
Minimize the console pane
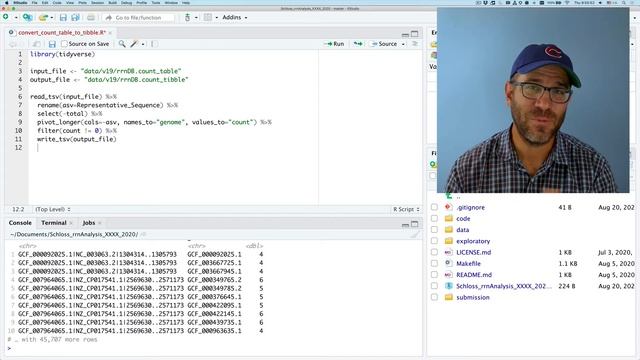(405, 224)
